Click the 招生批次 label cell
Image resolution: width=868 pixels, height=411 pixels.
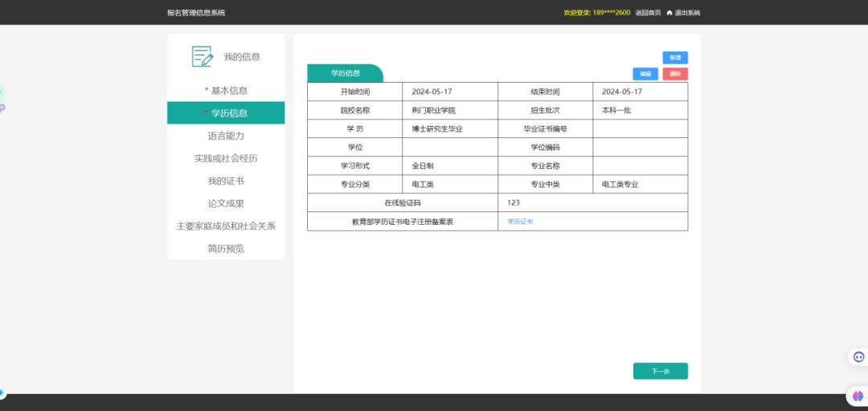click(545, 110)
